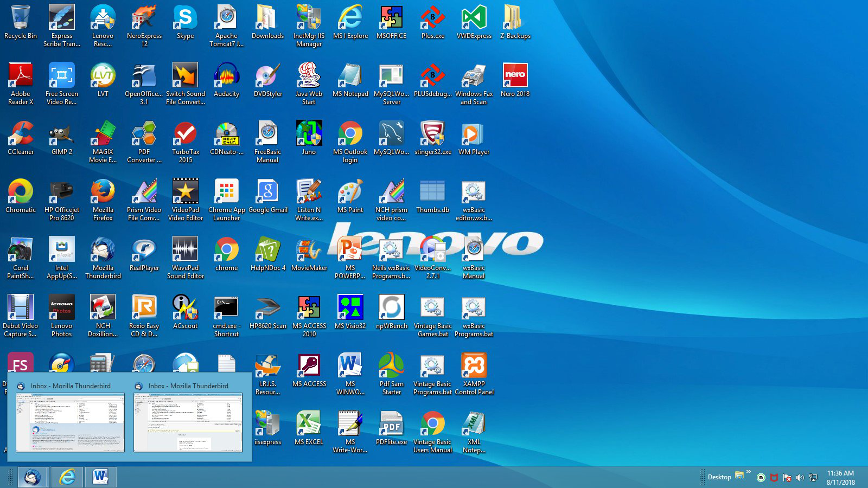Select the MS Paint icon

[x=350, y=197]
